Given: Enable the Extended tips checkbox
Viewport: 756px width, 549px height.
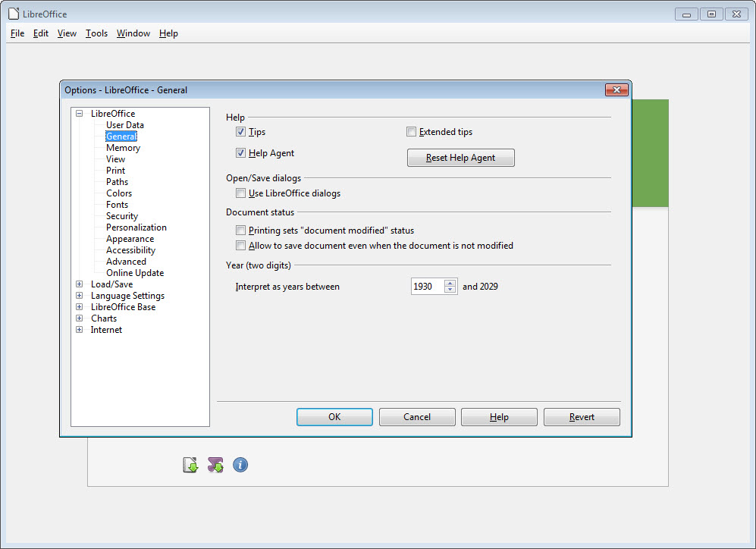Looking at the screenshot, I should tap(411, 132).
